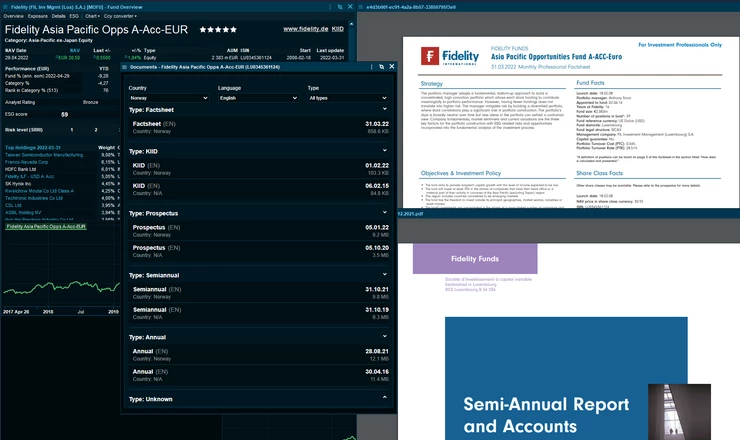
Task: Click the Fidelity logo in the factsheet PDF
Action: (450, 56)
